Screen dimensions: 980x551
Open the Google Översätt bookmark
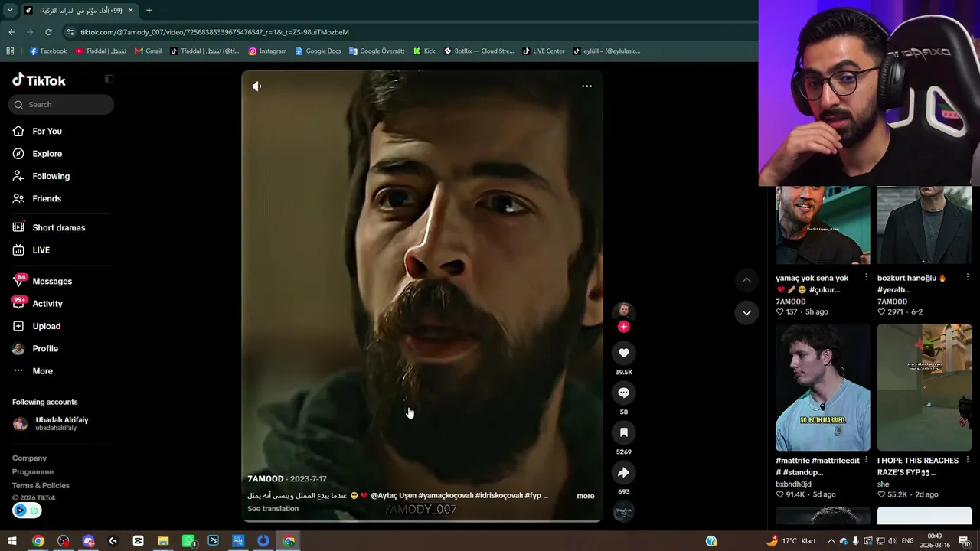(377, 51)
